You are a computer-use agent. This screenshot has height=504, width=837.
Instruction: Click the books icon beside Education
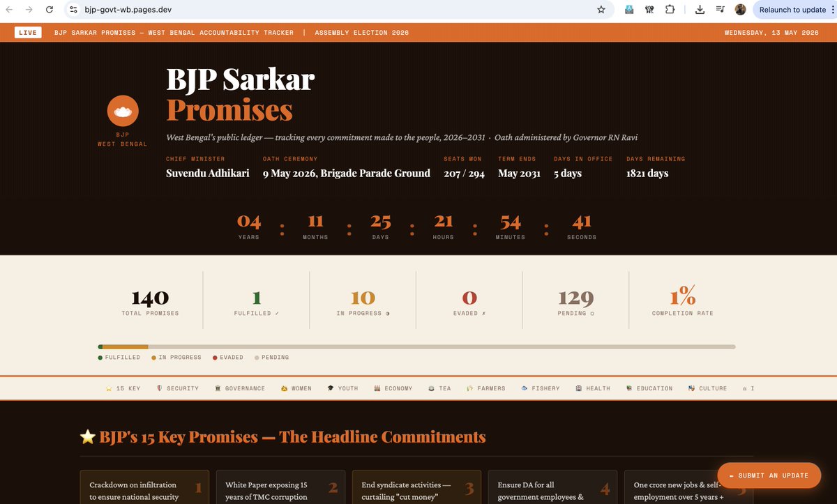629,388
